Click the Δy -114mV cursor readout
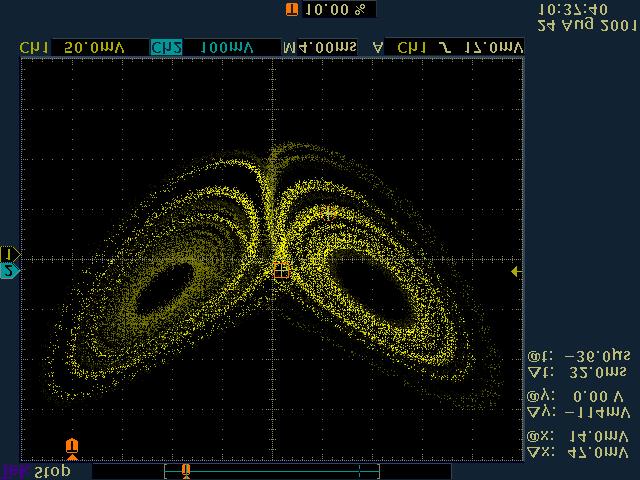Image resolution: width=640 pixels, height=480 pixels. pos(579,413)
